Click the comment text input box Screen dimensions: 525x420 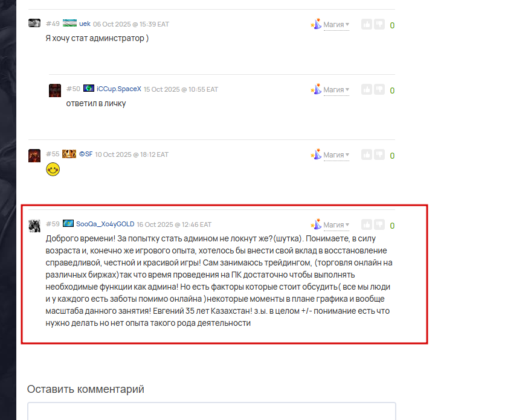(211, 412)
